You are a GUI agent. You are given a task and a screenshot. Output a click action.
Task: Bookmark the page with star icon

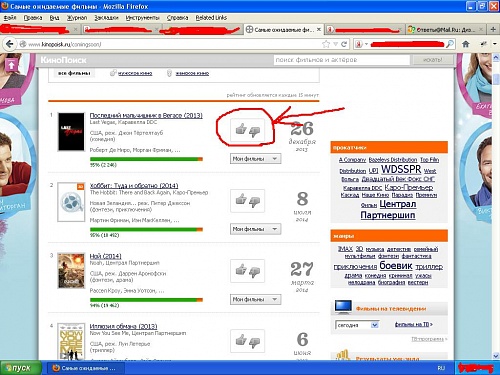(x=326, y=44)
